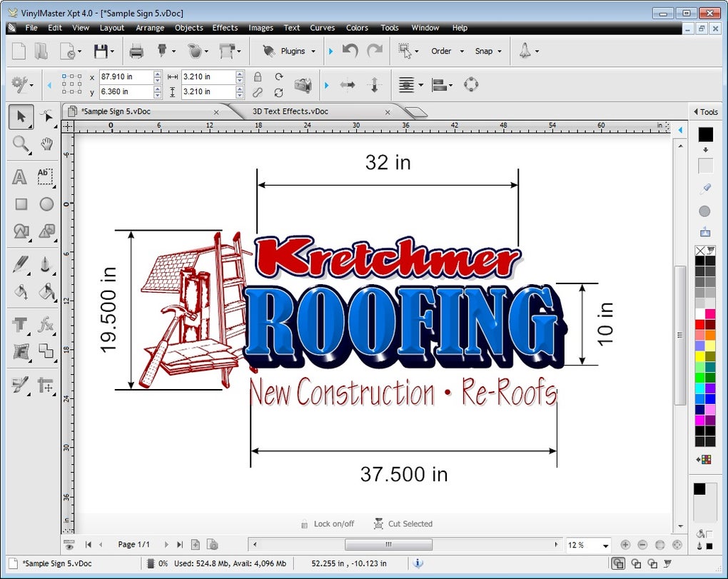
Task: Click the Rotate clockwise icon
Action: 278,76
